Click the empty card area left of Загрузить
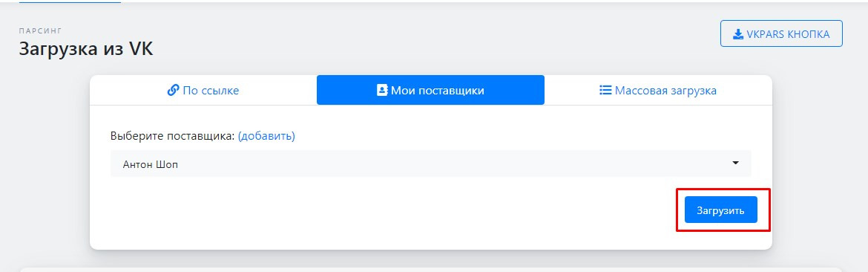868x272 pixels. [387, 210]
